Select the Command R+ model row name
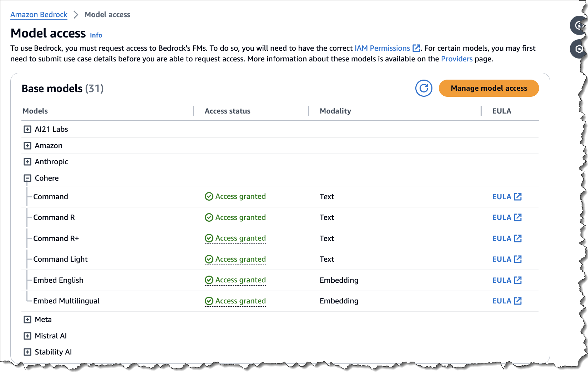588x372 pixels. (56, 238)
